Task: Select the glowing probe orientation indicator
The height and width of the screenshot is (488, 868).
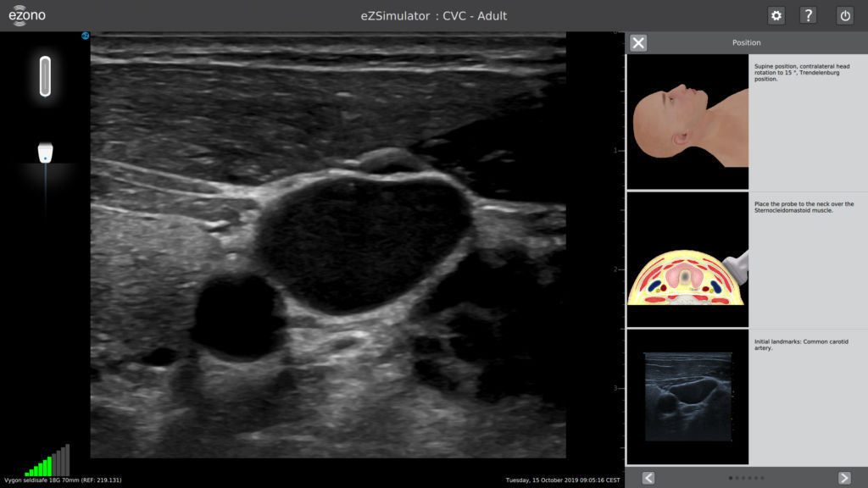Action: click(45, 76)
